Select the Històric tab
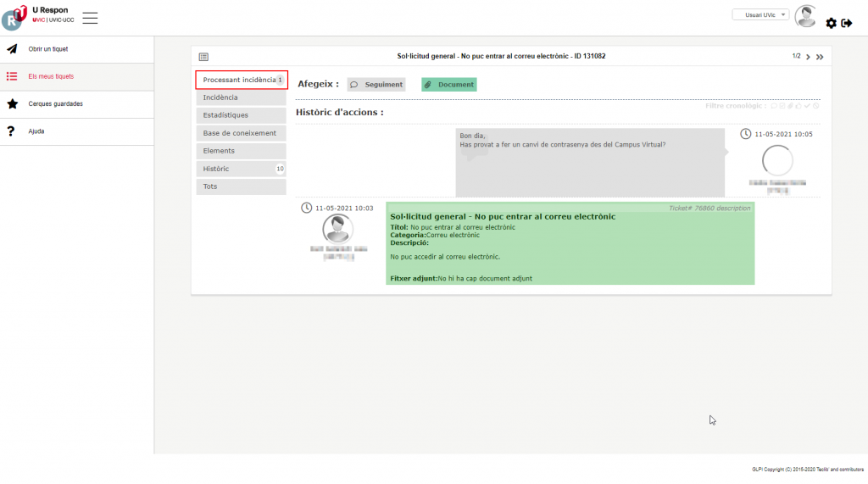 (241, 169)
